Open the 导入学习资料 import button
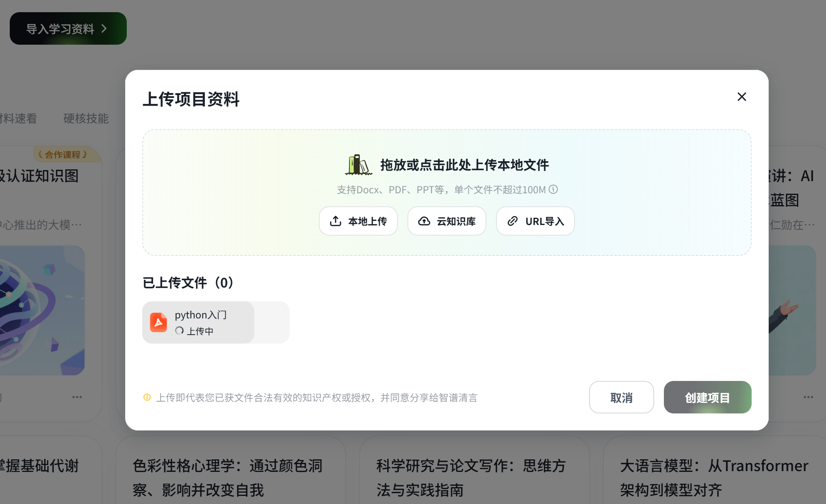826x504 pixels. click(x=68, y=28)
